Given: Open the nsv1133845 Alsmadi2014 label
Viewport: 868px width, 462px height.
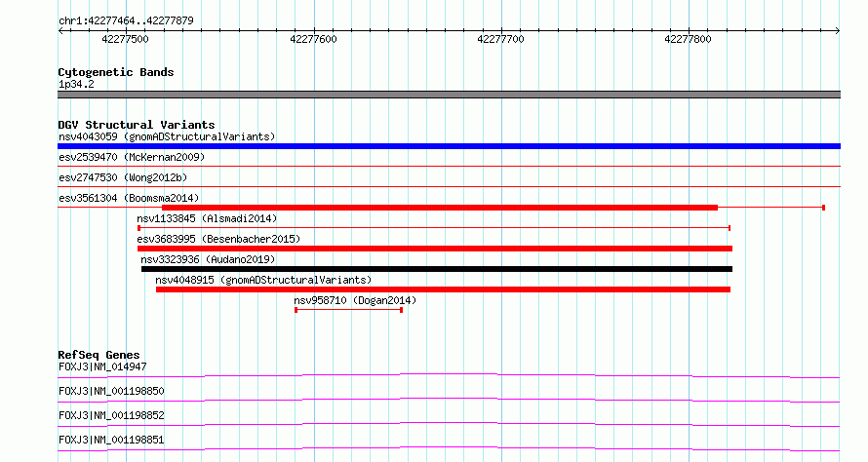Looking at the screenshot, I should pos(207,218).
